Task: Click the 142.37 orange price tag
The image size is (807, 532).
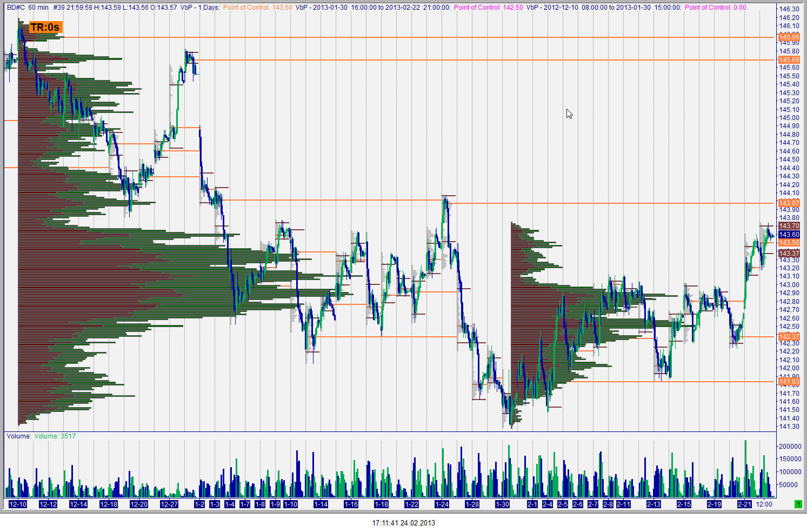Action: point(789,337)
